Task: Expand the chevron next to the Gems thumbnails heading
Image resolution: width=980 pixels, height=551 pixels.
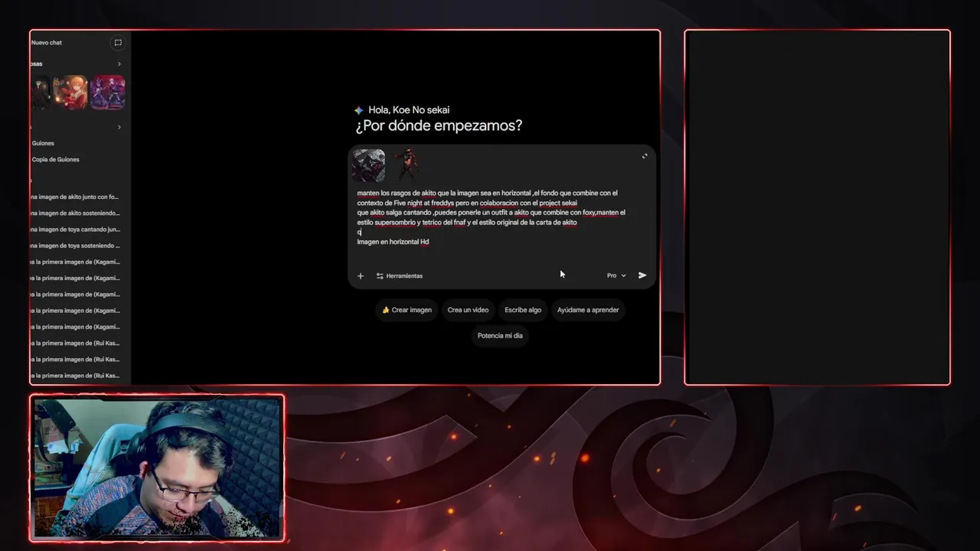Action: click(119, 64)
